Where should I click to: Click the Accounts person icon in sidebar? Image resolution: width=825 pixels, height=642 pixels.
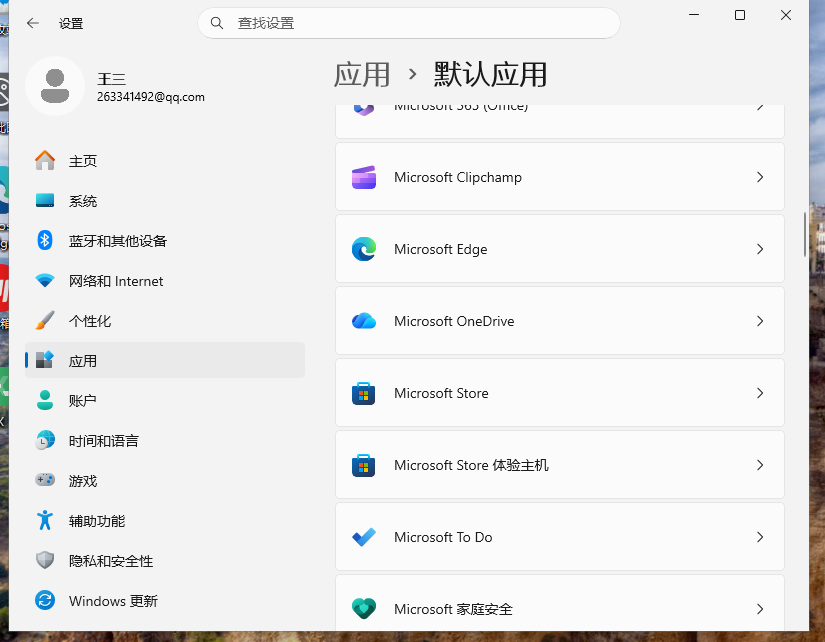pos(45,400)
